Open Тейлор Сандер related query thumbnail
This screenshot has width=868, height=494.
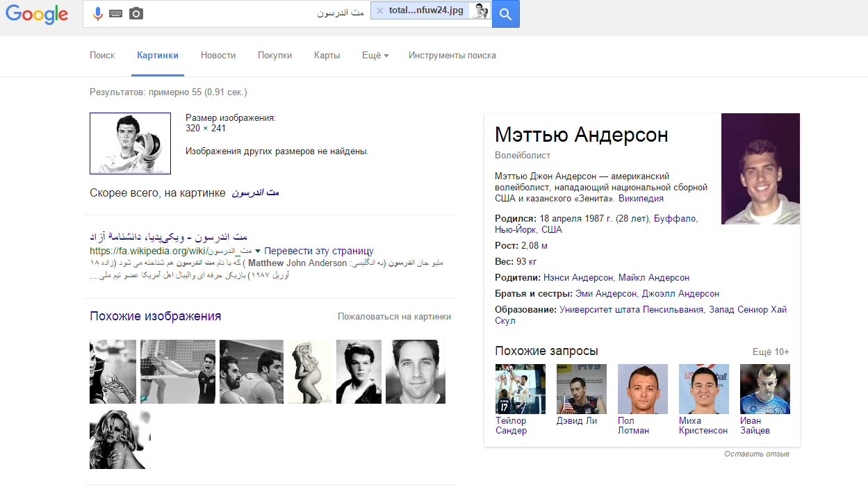point(520,389)
